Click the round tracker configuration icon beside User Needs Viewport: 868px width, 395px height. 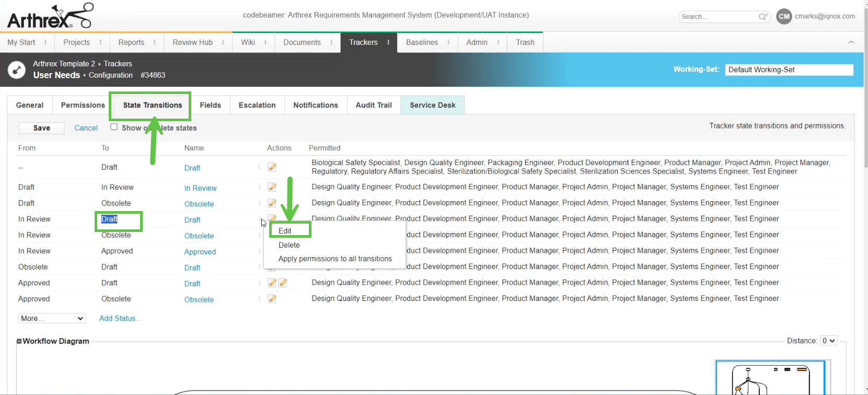(17, 69)
